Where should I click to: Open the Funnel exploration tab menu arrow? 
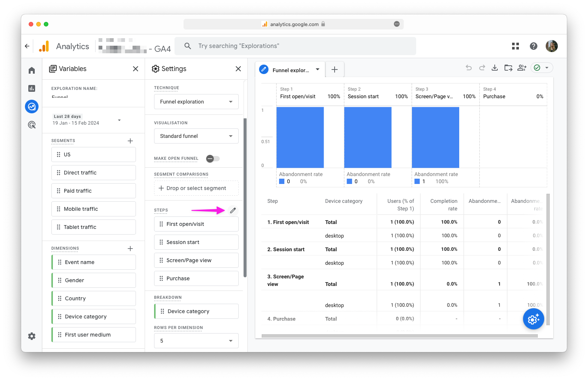pos(318,70)
